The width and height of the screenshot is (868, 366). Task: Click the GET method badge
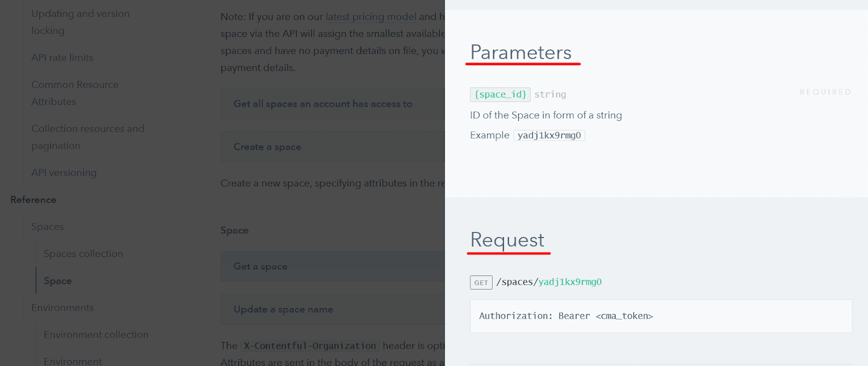pos(481,282)
